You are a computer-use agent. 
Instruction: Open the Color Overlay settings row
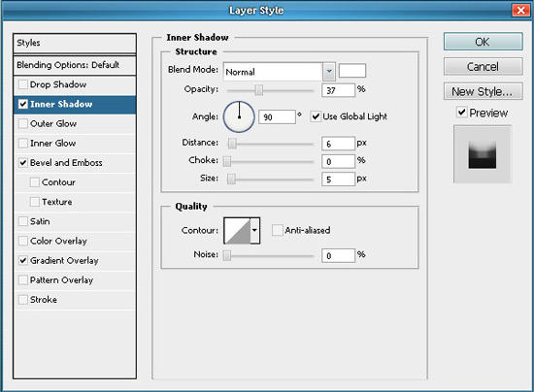pos(75,242)
